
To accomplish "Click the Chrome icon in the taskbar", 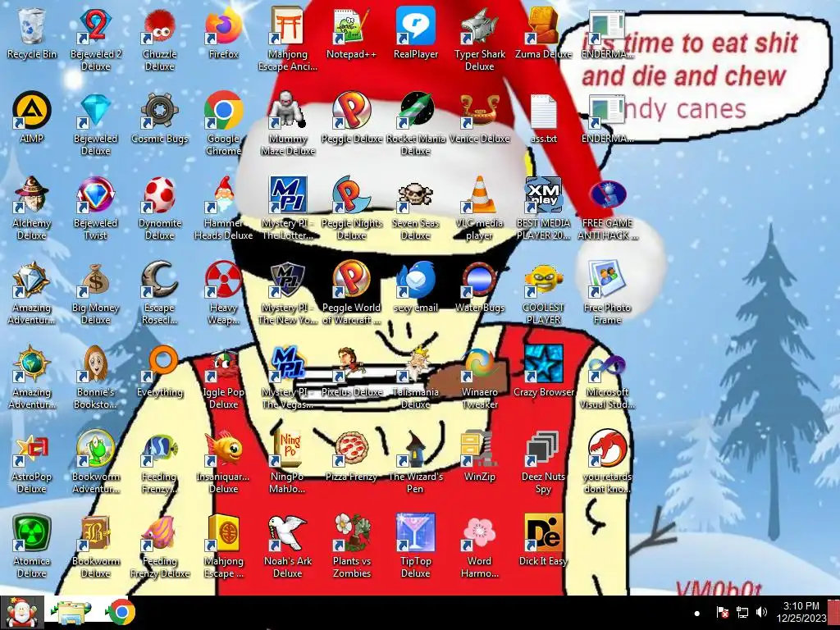I will pyautogui.click(x=121, y=612).
